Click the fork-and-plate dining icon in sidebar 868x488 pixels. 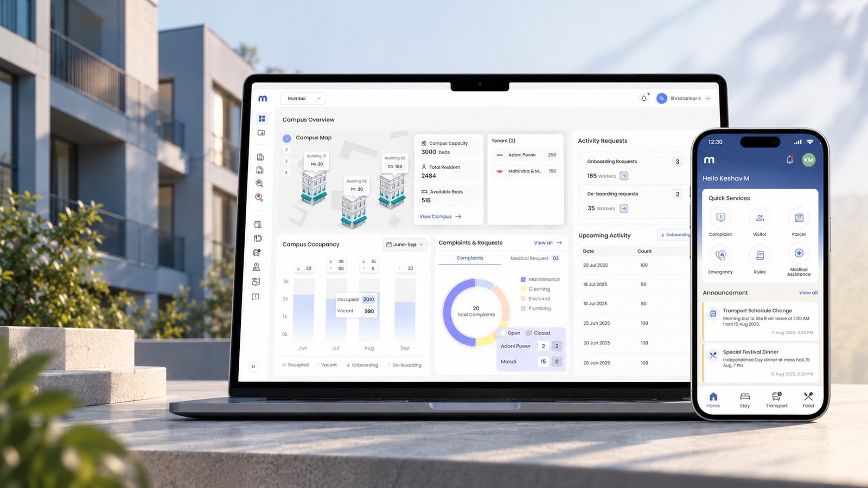point(258,238)
